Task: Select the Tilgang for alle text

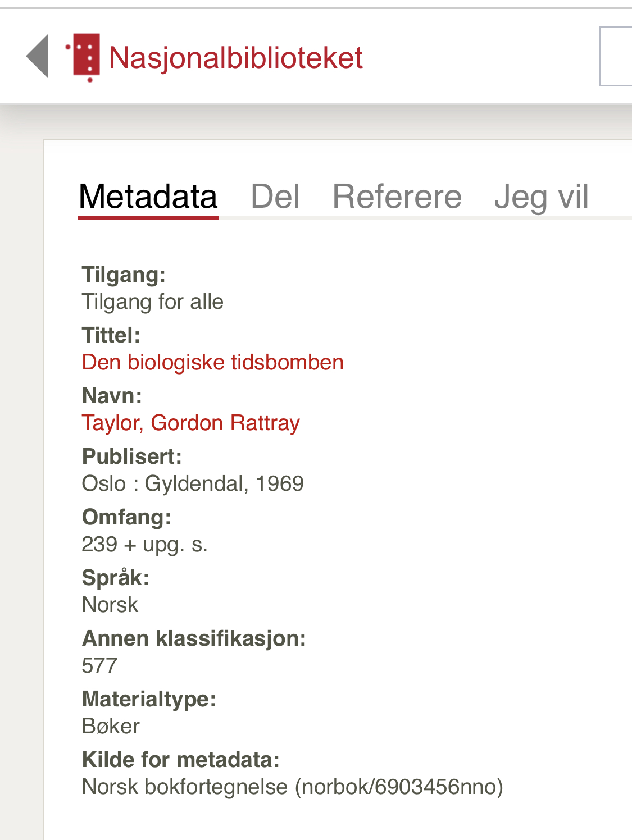Action: 153,302
